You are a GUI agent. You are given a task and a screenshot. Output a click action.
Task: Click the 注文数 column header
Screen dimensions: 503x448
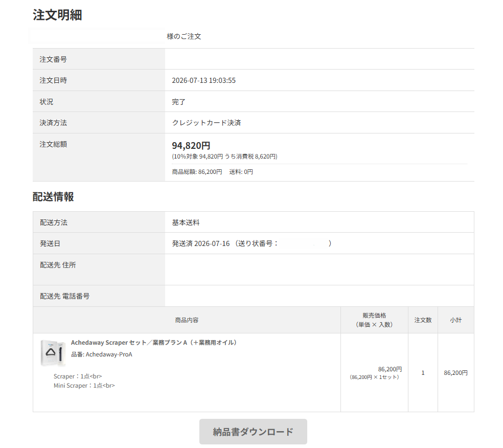[423, 320]
